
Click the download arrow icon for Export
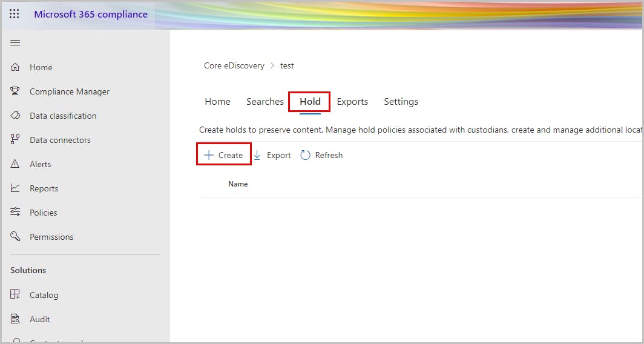(x=257, y=155)
